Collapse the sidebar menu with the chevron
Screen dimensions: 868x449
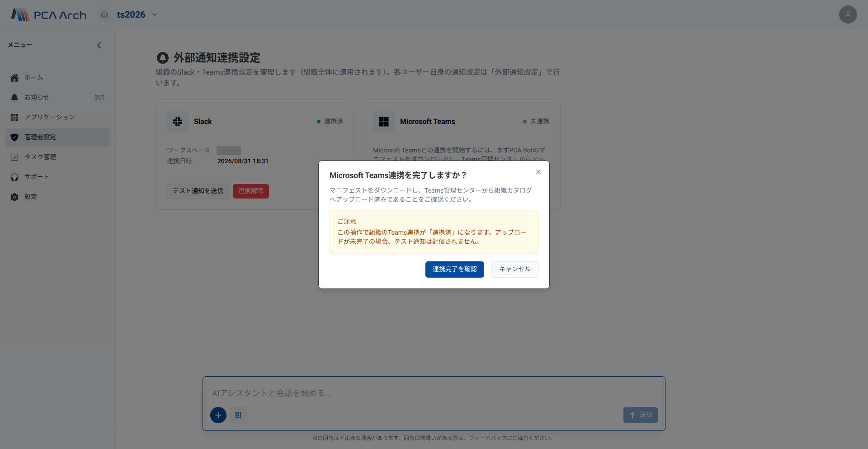[99, 45]
